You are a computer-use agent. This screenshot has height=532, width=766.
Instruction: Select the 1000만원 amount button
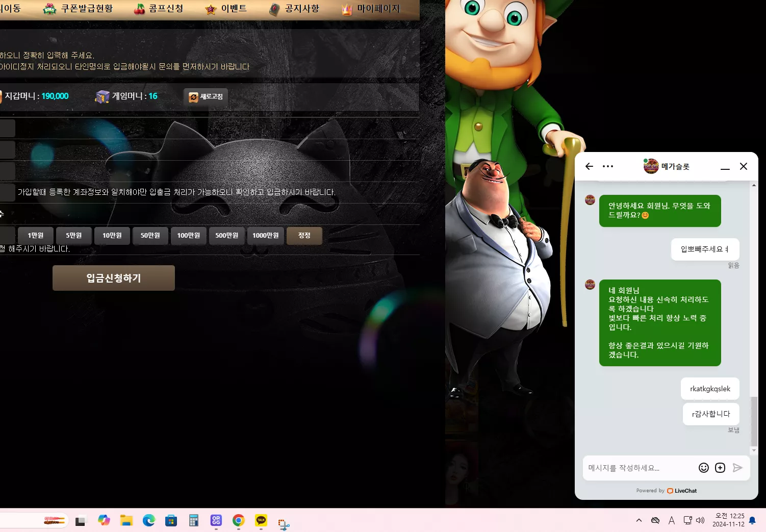[x=266, y=236]
